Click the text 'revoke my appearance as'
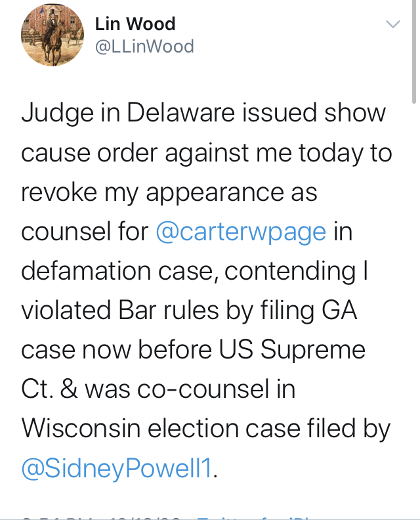The height and width of the screenshot is (520, 420). pos(169,192)
